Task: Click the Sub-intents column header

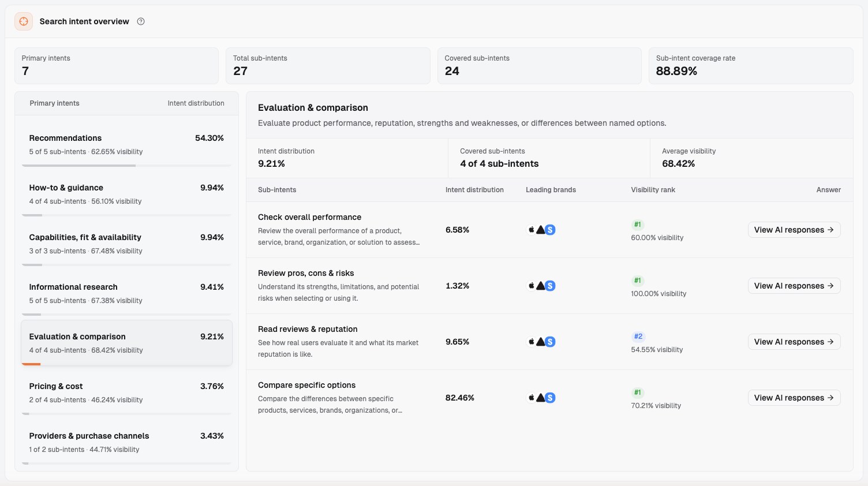Action: 277,190
